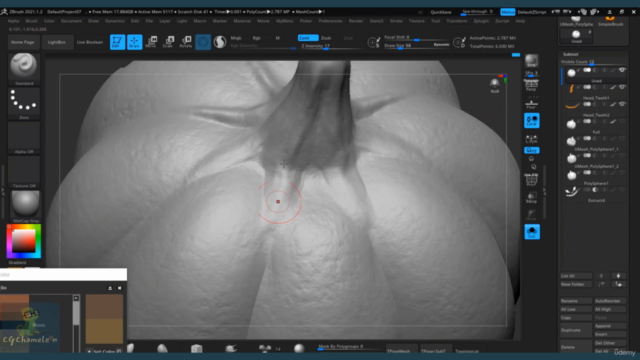Toggle the PolyF line fill button

[531, 180]
